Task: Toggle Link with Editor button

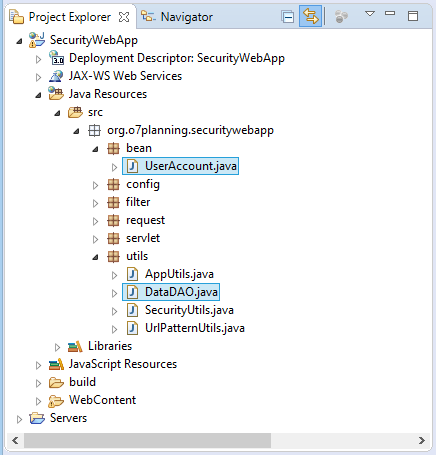Action: (x=310, y=16)
